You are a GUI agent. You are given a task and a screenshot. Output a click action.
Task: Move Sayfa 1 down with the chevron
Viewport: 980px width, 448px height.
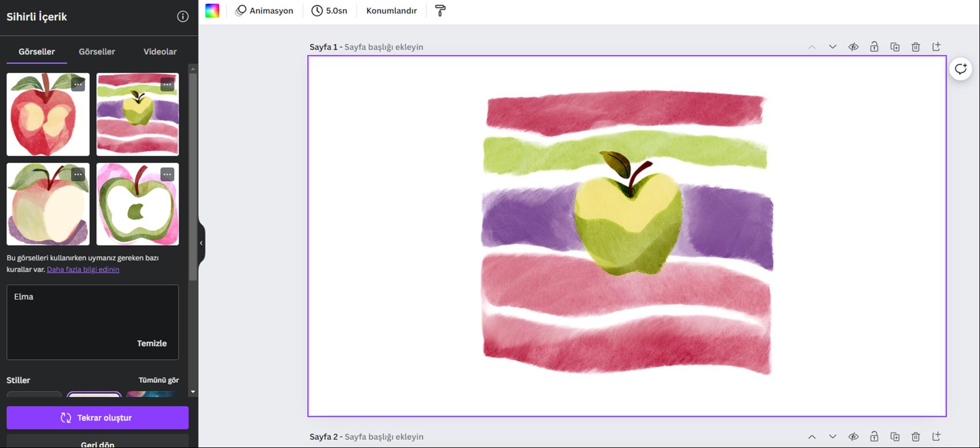[x=833, y=47]
